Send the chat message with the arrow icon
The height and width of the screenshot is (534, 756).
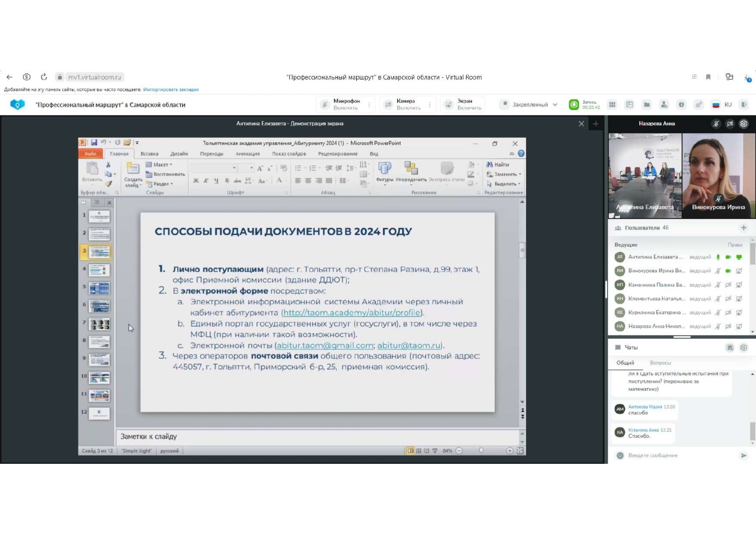[744, 455]
